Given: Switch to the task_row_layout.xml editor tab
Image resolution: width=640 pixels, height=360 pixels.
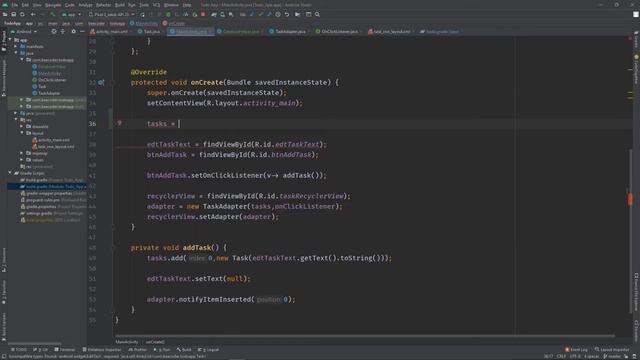Looking at the screenshot, I should click(389, 31).
